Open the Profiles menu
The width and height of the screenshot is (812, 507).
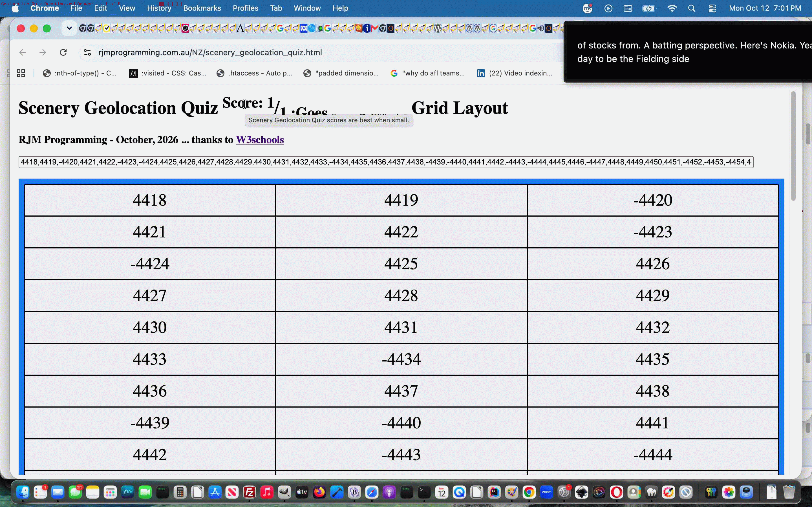[246, 8]
